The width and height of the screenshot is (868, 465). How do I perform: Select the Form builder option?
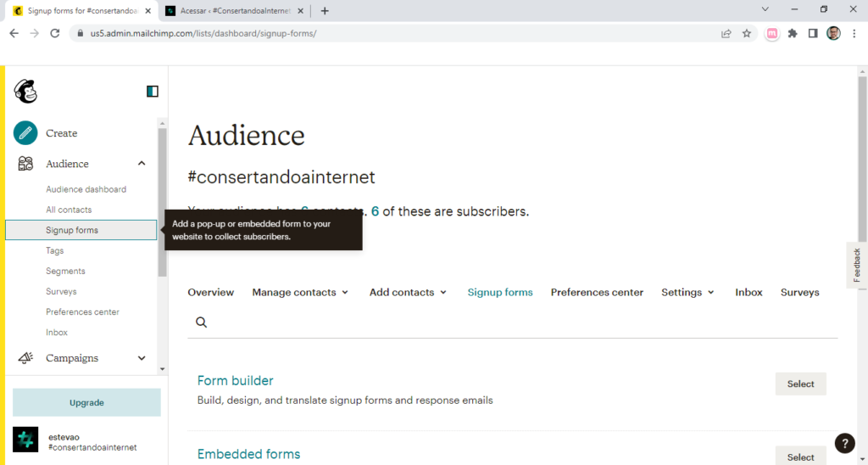point(800,384)
